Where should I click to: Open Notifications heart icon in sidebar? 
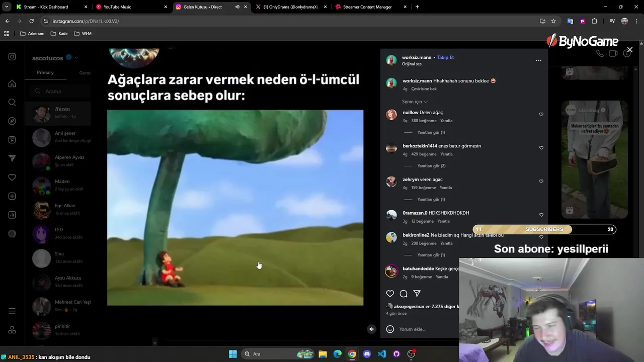[12, 177]
